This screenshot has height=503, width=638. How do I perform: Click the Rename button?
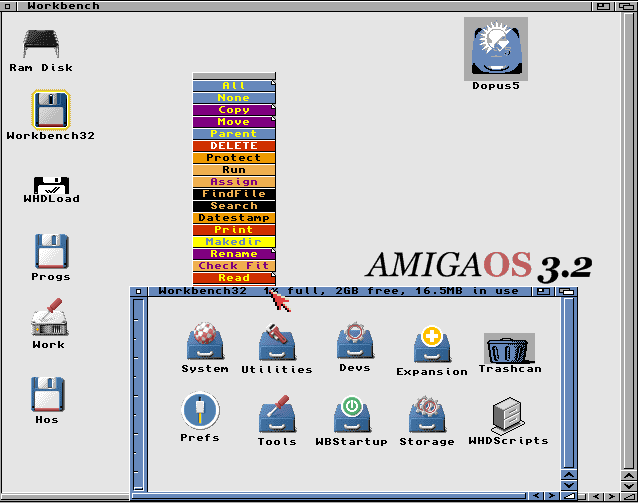(234, 254)
